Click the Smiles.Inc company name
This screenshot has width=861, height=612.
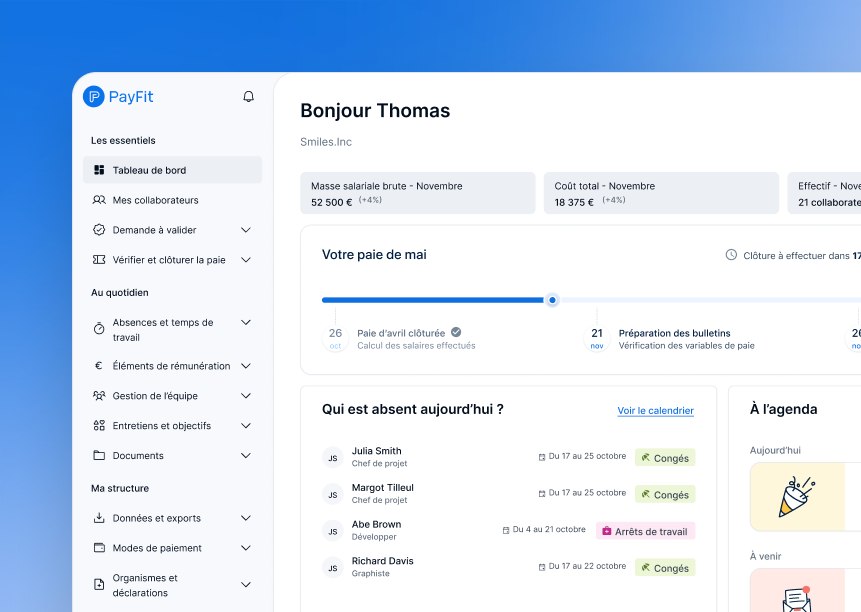click(x=326, y=142)
